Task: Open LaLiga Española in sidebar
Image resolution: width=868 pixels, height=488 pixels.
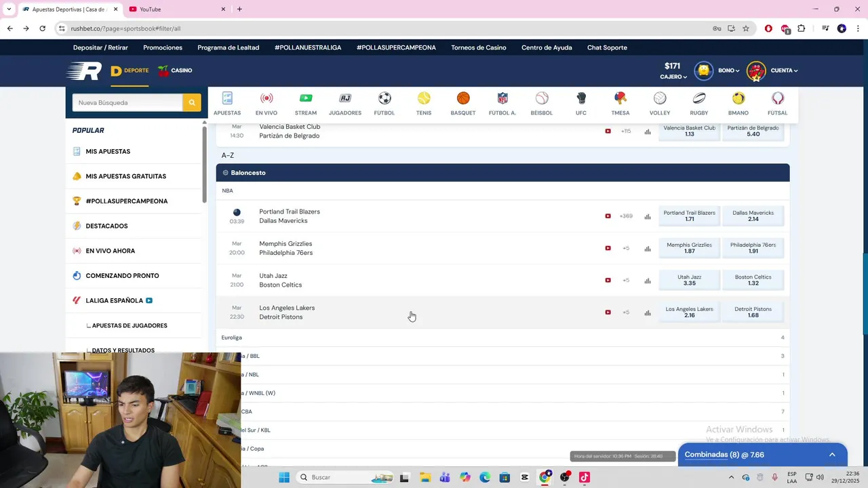Action: pos(114,301)
